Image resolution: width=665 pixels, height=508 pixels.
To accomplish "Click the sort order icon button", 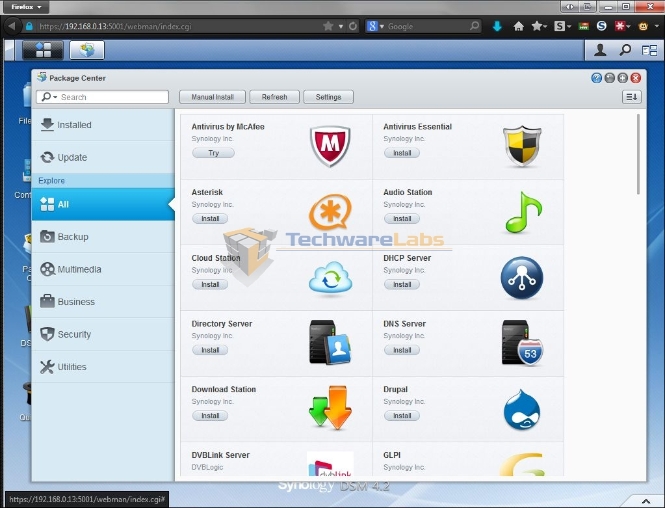I will [631, 97].
